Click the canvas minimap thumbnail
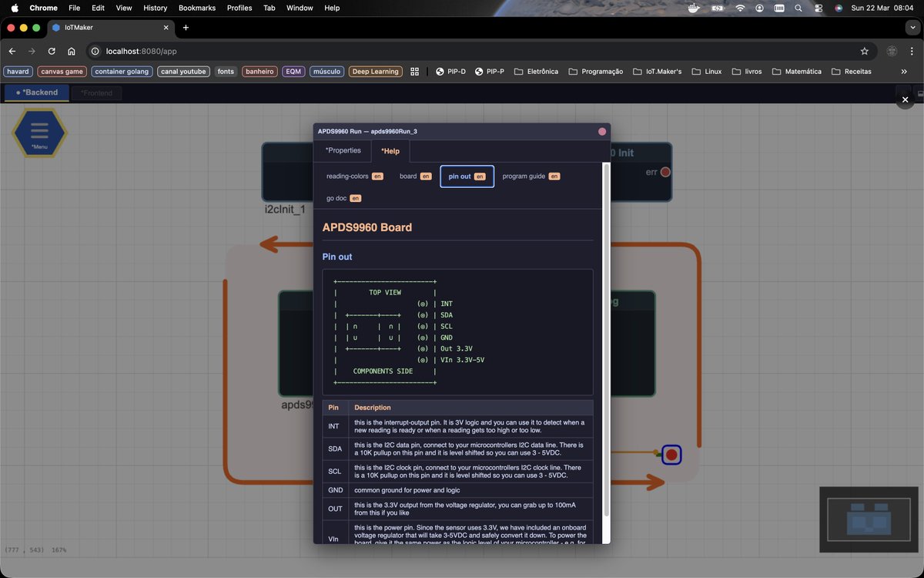The image size is (924, 578). pyautogui.click(x=867, y=519)
